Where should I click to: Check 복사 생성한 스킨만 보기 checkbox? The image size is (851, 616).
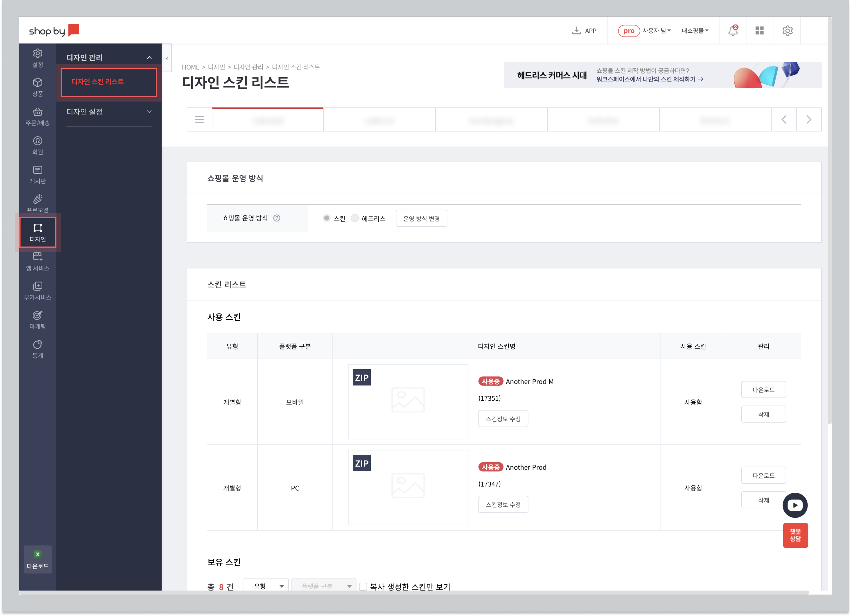tap(363, 586)
